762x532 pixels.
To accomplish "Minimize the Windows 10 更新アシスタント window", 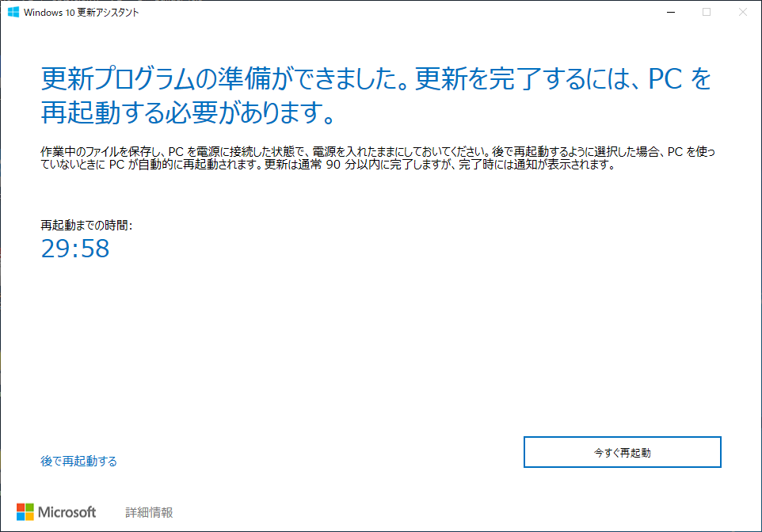I will point(671,12).
